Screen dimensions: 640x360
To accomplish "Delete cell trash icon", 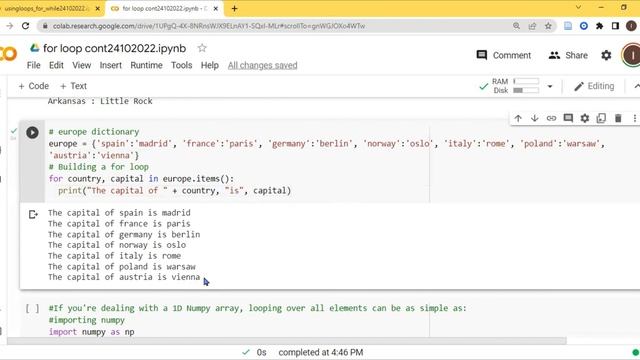I will tap(618, 118).
